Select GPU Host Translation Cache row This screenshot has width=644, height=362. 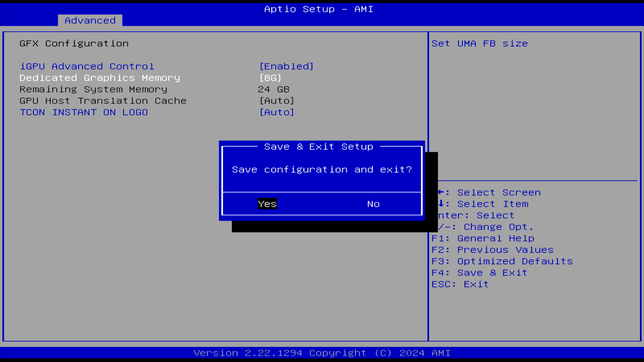(103, 101)
